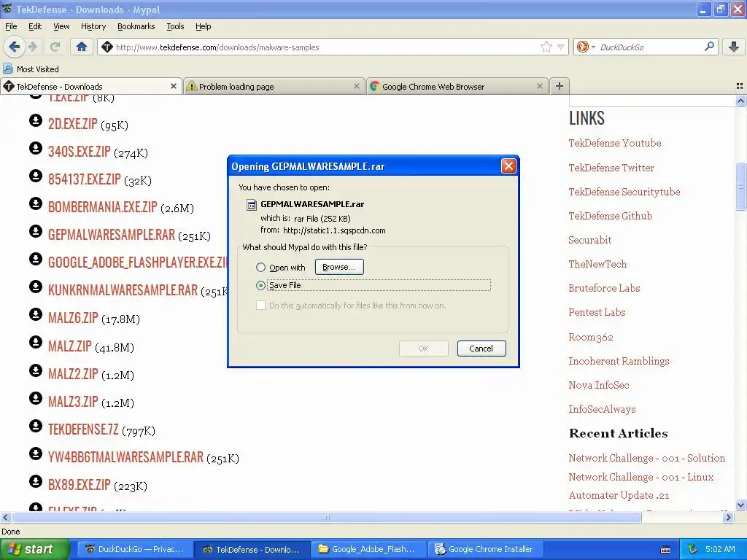Switch to DuckDuckGo taskbar window
The height and width of the screenshot is (560, 747).
coord(135,549)
